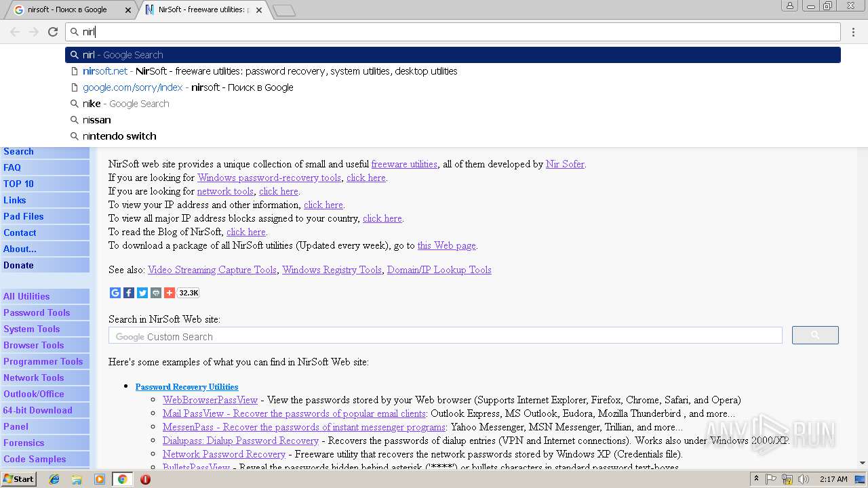Open media player taskbar icon

[x=100, y=479]
